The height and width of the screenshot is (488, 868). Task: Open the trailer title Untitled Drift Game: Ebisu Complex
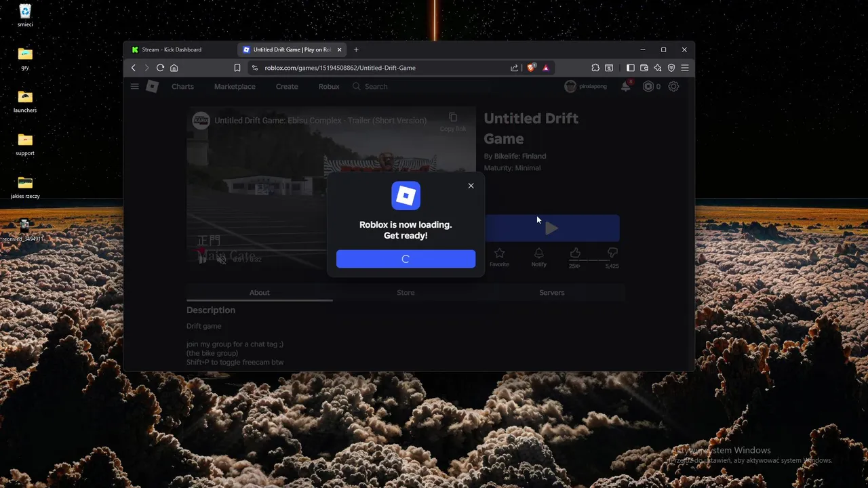(x=321, y=121)
